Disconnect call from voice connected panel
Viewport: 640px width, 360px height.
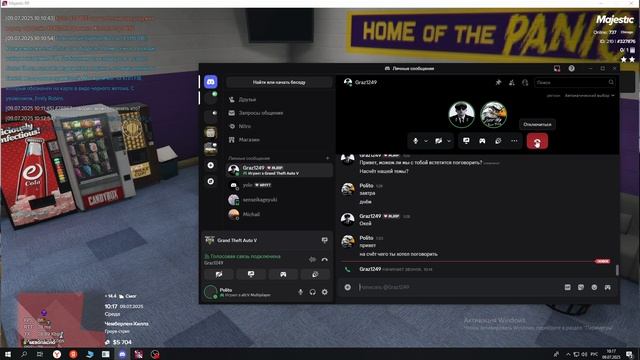[x=324, y=259]
